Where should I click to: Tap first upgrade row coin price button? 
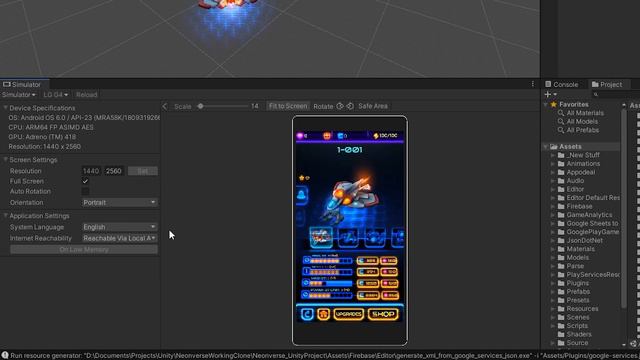tap(367, 260)
